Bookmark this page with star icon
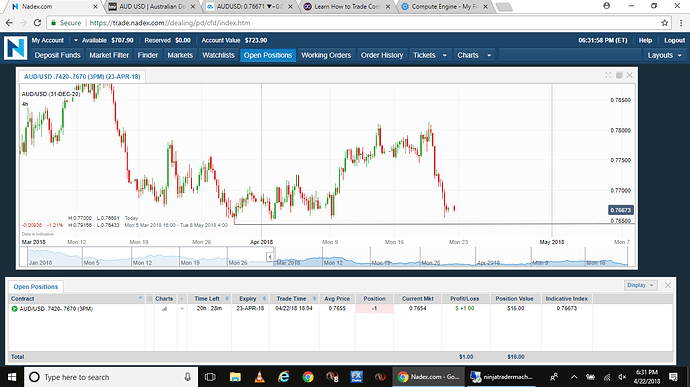The width and height of the screenshot is (690, 387). [x=664, y=23]
